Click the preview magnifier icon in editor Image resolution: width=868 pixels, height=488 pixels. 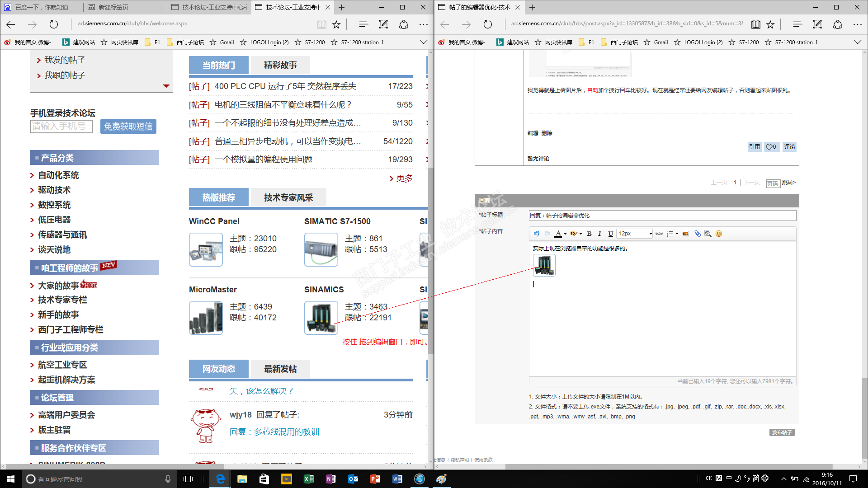[x=708, y=234]
